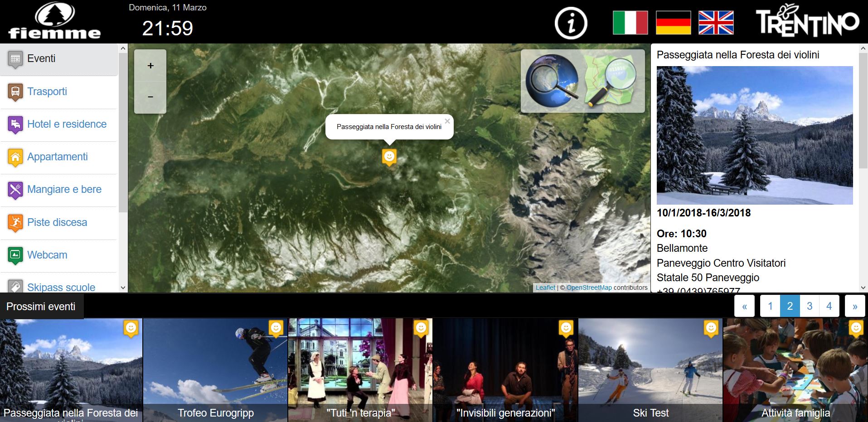Viewport: 868px width, 422px height.
Task: Open the info circle icon
Action: coord(571,23)
